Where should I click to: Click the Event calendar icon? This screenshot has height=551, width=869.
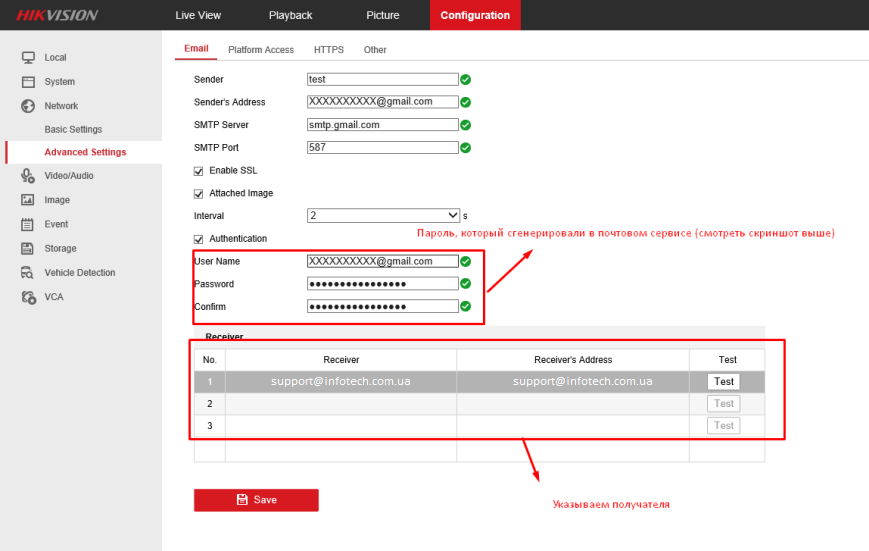(x=28, y=224)
